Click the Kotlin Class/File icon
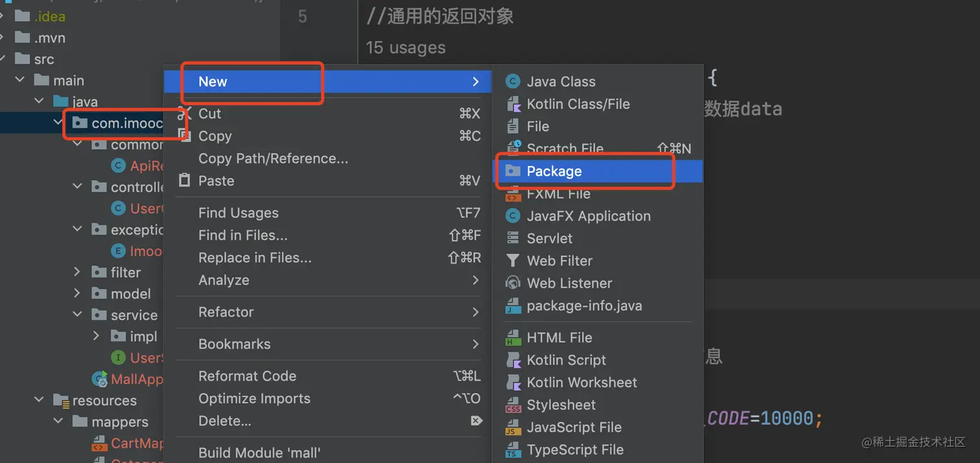The width and height of the screenshot is (980, 463). click(513, 104)
